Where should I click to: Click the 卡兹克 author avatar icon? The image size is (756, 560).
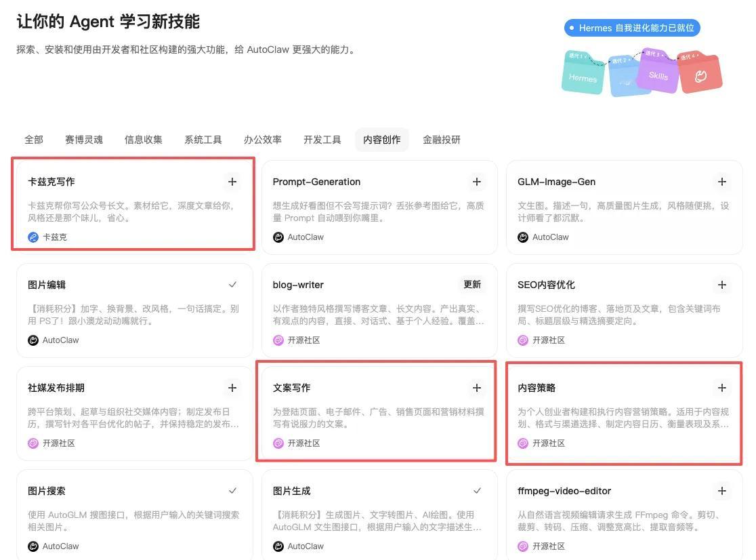[x=33, y=237]
